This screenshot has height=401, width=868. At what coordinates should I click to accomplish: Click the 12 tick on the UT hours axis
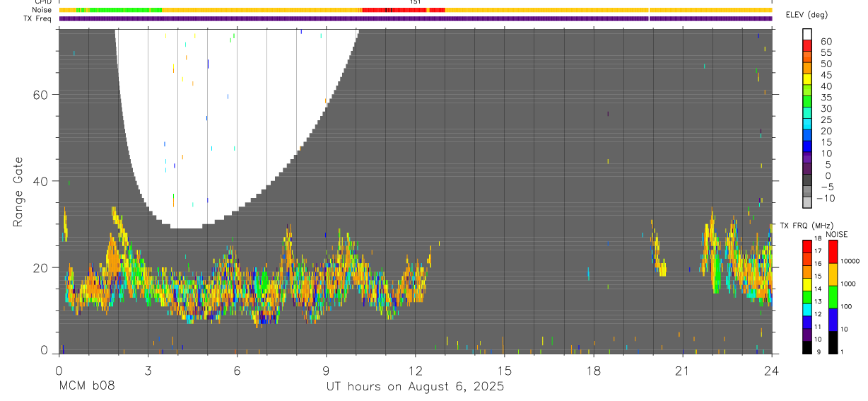416,370
